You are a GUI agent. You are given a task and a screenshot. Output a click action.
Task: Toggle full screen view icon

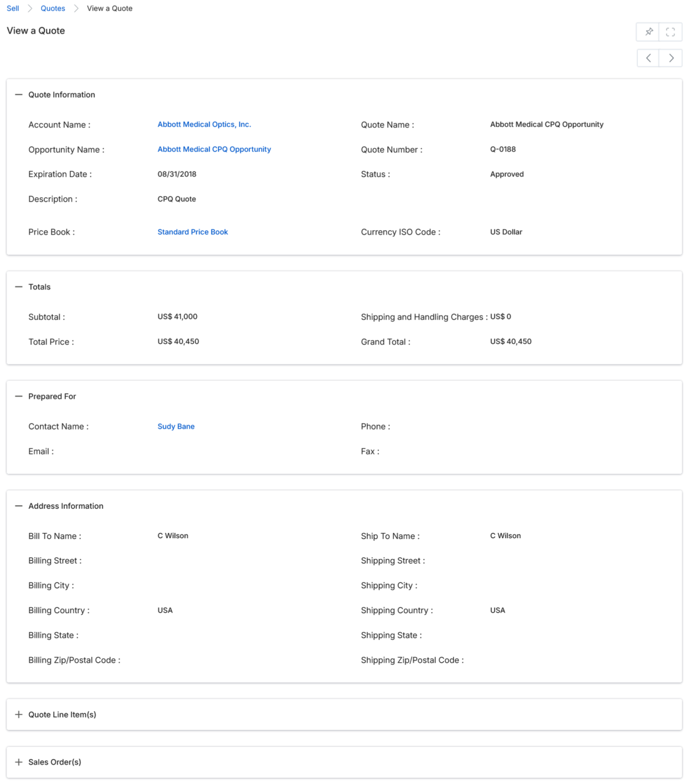670,32
